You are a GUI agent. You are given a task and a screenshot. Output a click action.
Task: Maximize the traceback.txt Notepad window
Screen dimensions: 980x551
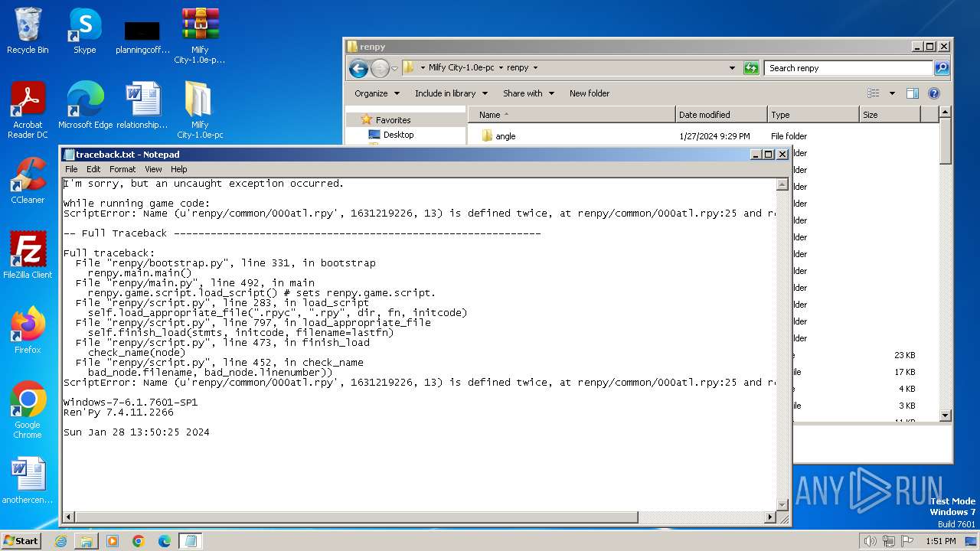(769, 155)
